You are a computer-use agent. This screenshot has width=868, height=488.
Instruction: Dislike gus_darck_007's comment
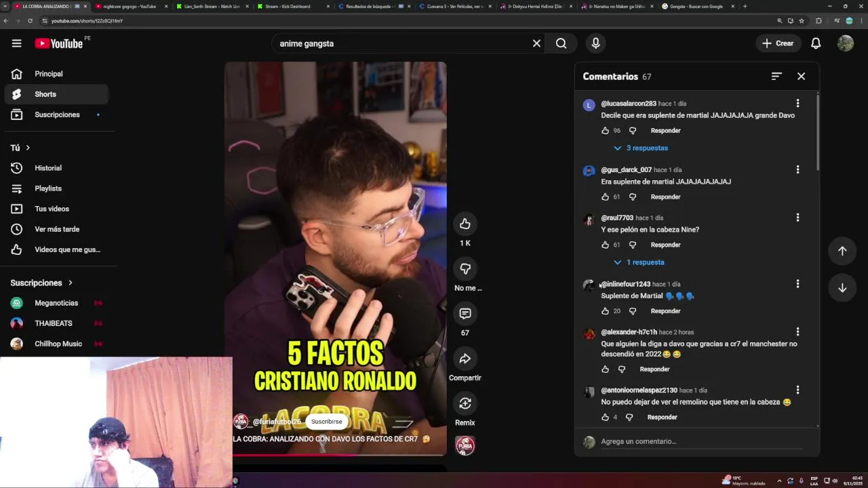tap(632, 197)
